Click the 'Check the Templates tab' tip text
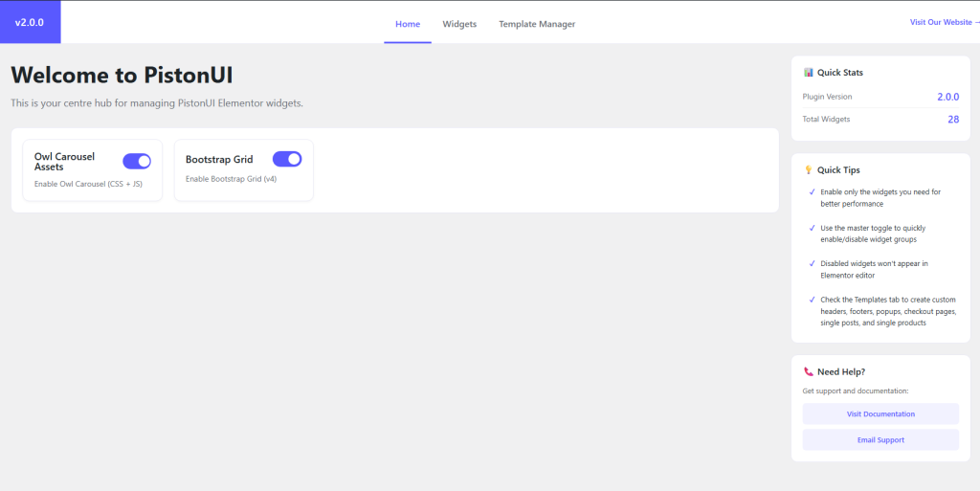Image resolution: width=980 pixels, height=491 pixels. click(888, 312)
